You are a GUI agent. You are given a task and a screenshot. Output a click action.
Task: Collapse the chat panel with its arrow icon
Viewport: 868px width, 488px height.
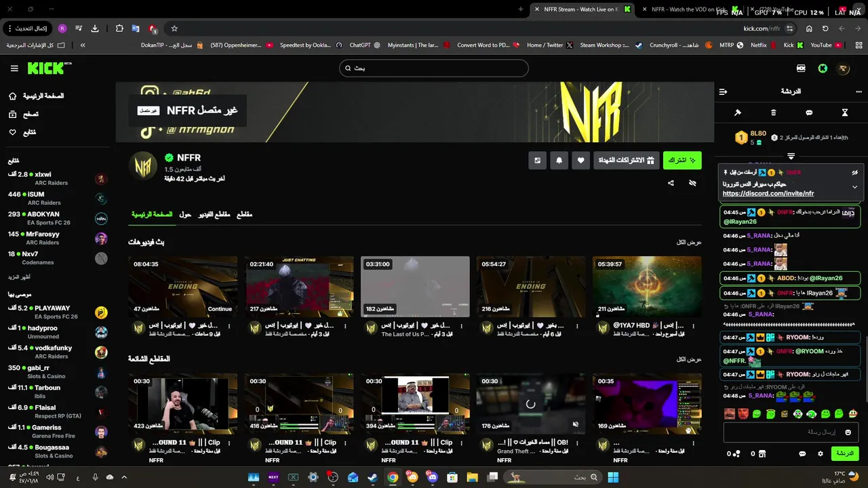723,91
